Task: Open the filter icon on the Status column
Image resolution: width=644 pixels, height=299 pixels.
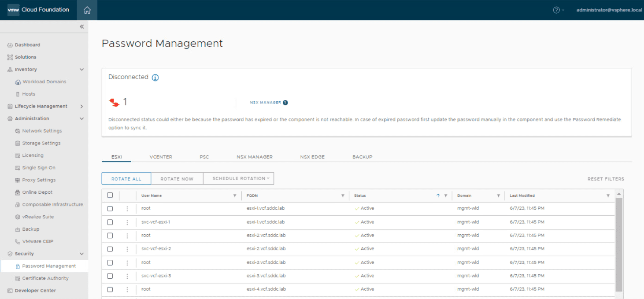Action: point(446,196)
